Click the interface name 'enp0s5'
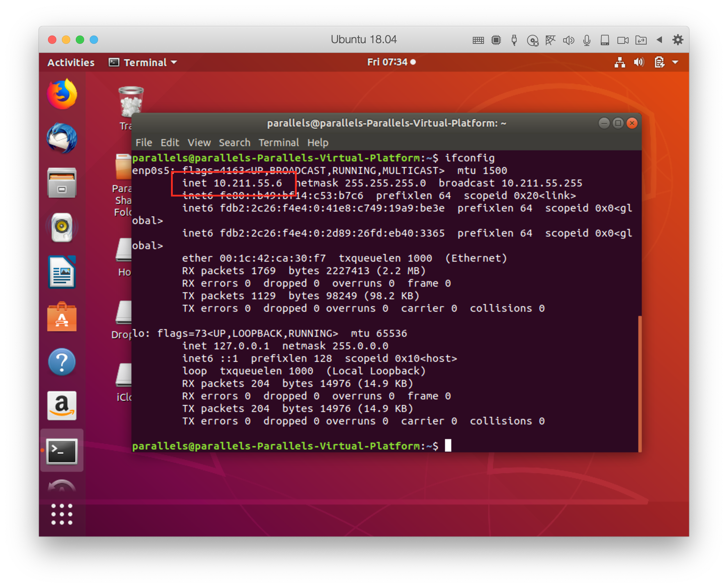Image resolution: width=728 pixels, height=588 pixels. pyautogui.click(x=151, y=170)
